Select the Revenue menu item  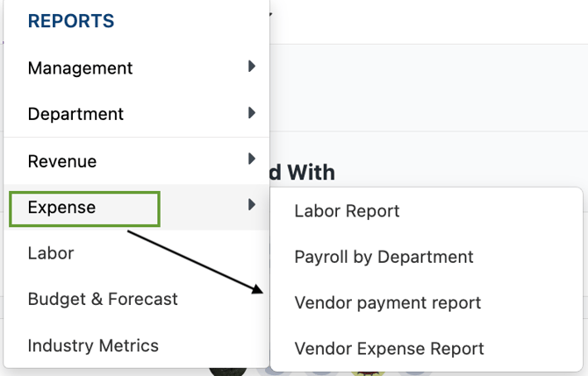(x=62, y=161)
